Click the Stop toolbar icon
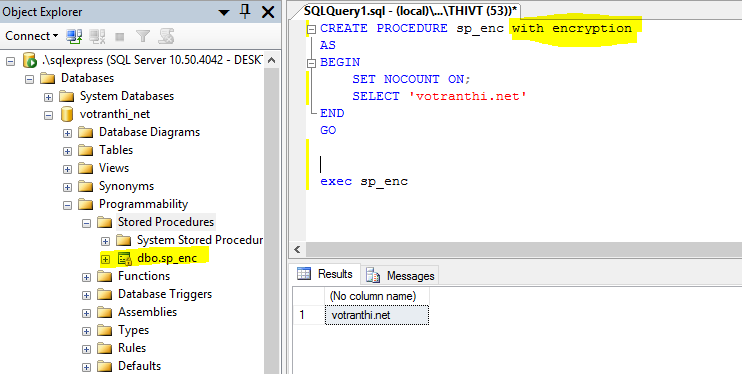 120,36
